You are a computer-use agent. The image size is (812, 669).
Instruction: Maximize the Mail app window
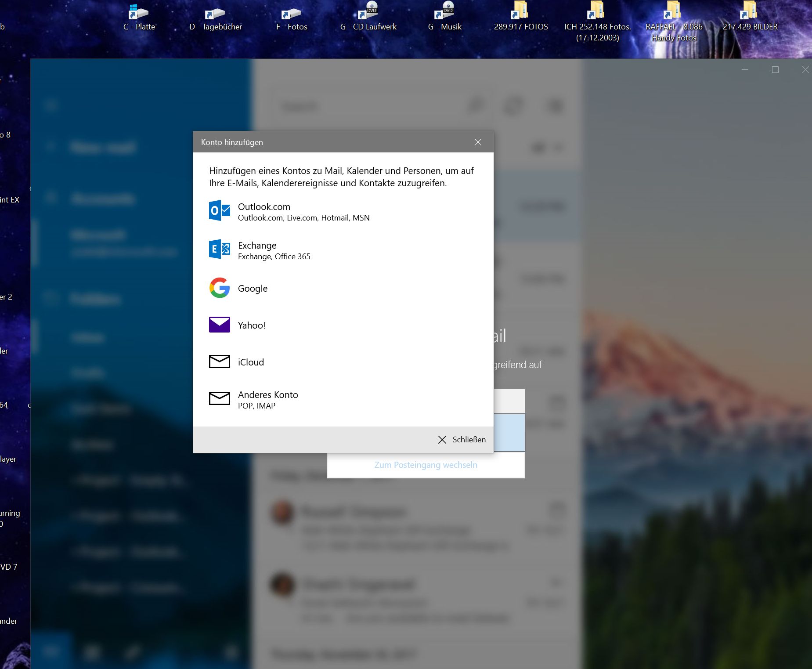click(775, 70)
